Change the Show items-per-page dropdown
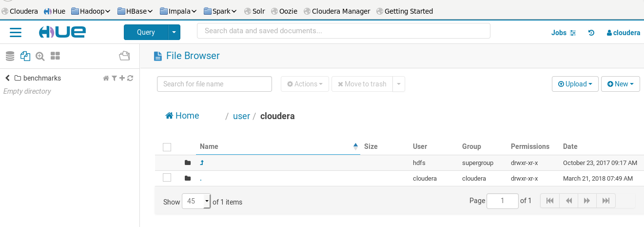 (x=196, y=201)
